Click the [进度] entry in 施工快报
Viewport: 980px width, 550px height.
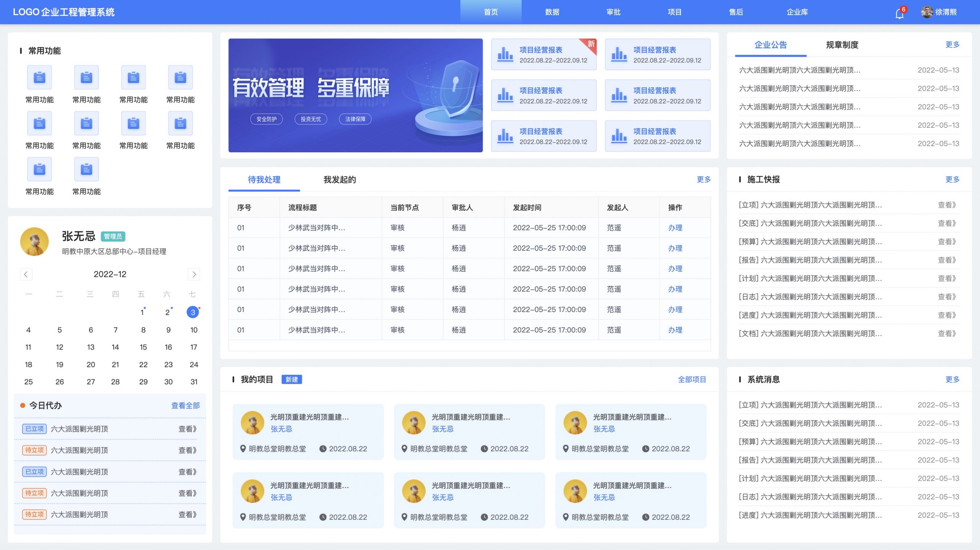coord(849,315)
